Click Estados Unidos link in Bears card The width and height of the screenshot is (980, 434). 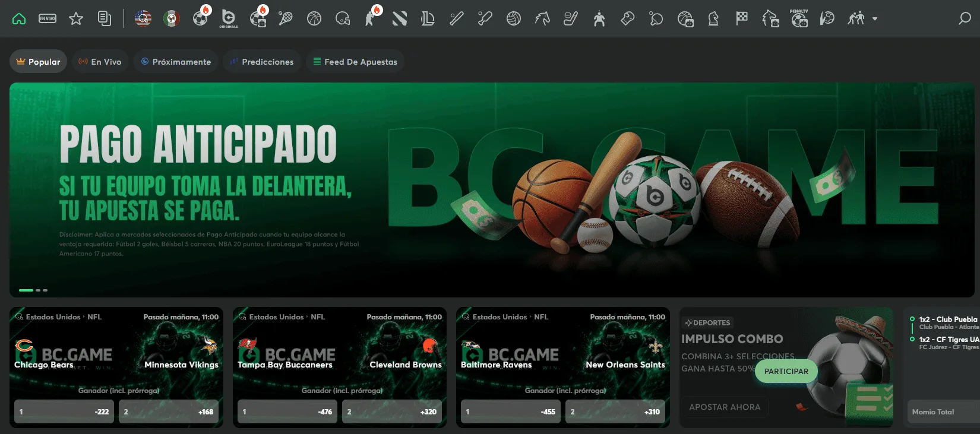(53, 317)
